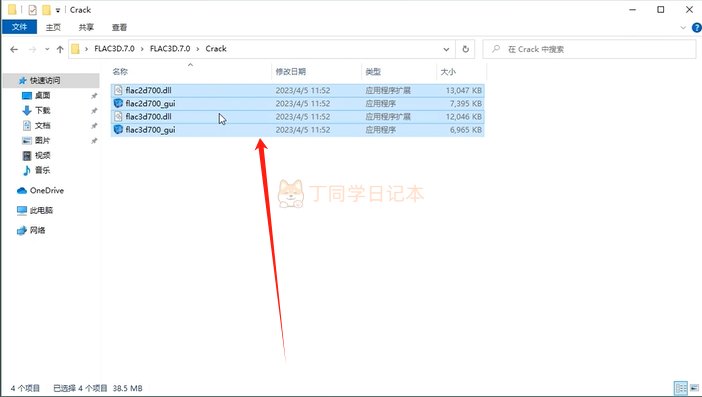Screen dimensions: 702x397
Task: Open 此电脑 in navigation pane
Action: pos(41,210)
